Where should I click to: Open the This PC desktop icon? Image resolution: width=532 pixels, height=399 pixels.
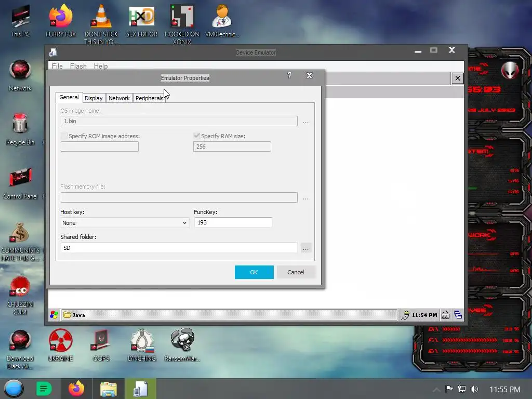coord(20,20)
